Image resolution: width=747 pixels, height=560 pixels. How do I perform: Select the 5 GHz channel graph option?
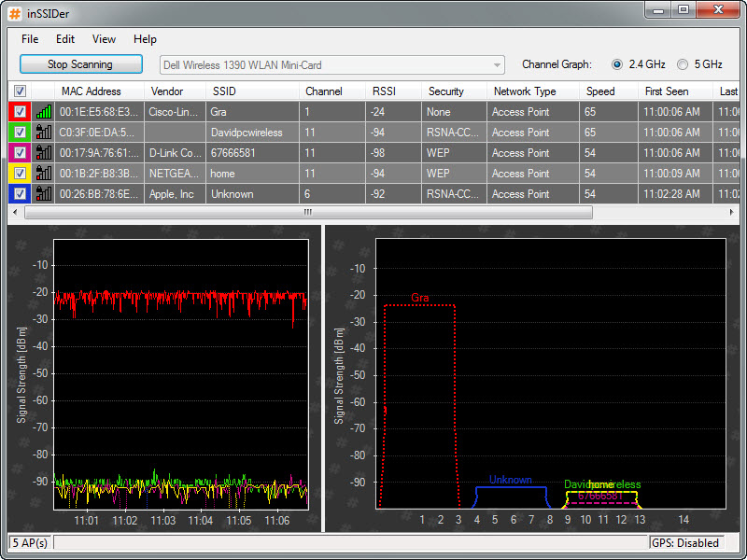point(683,64)
